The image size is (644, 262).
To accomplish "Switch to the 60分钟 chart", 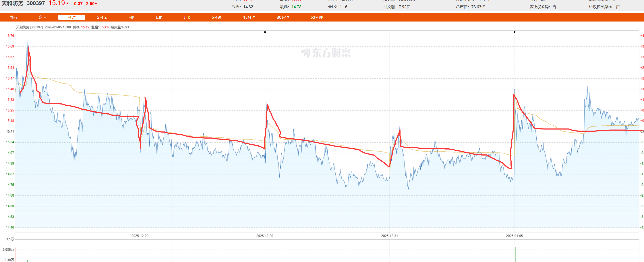I will [x=316, y=17].
